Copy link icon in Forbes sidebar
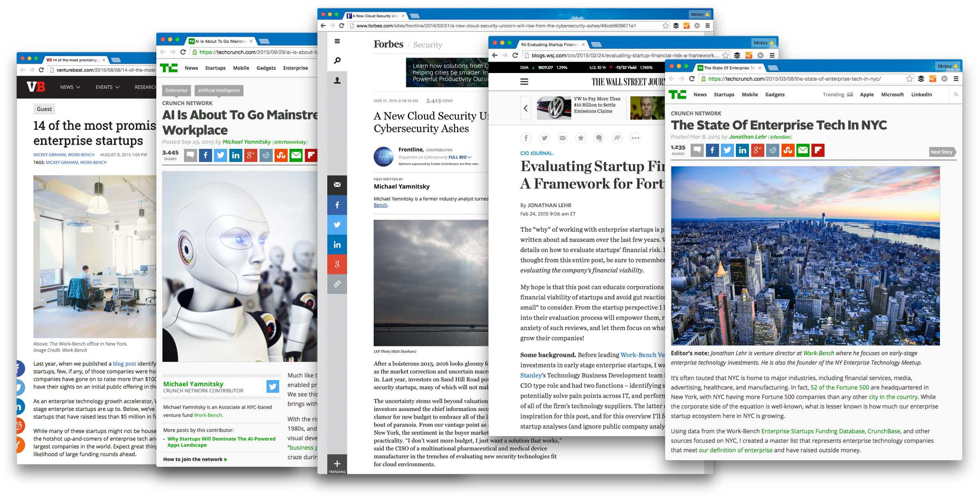Viewport: 980px width, 498px height. [x=337, y=284]
